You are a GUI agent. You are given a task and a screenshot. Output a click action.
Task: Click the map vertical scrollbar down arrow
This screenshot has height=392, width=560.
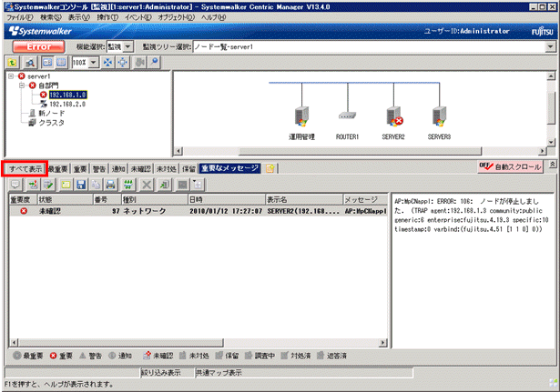click(551, 142)
